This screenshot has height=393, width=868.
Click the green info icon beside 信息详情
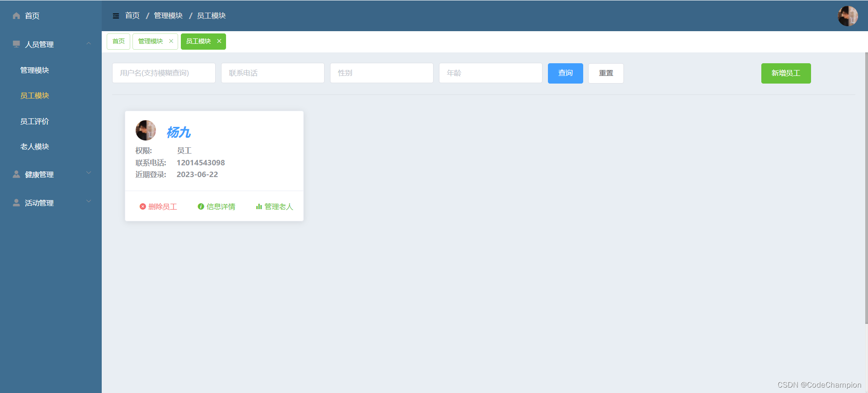coord(201,206)
